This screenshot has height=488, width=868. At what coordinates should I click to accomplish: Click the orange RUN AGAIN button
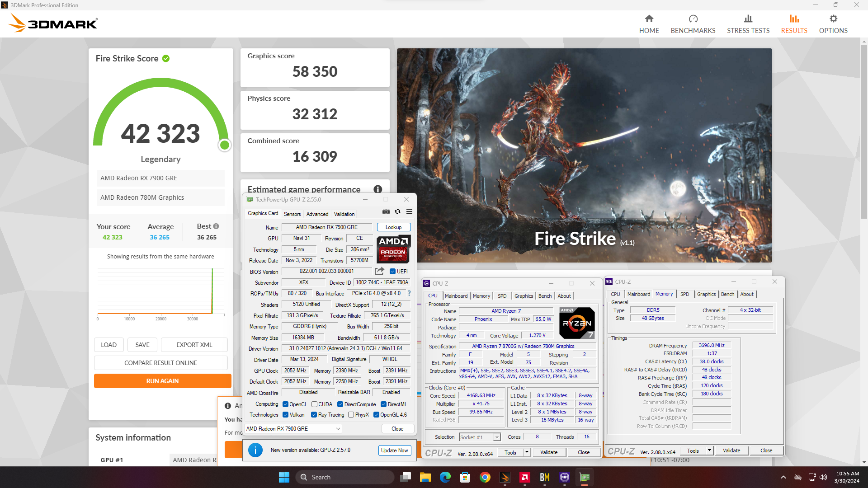click(162, 381)
